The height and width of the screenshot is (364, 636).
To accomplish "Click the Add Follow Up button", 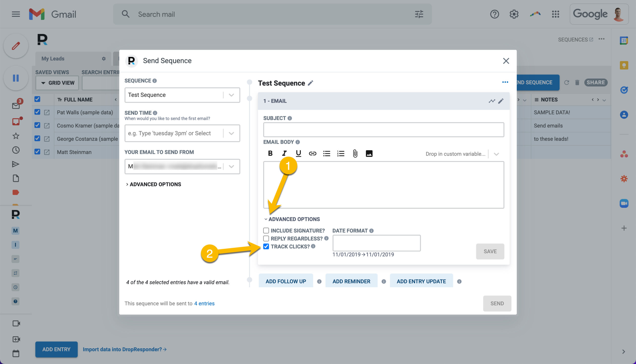I will (x=286, y=281).
